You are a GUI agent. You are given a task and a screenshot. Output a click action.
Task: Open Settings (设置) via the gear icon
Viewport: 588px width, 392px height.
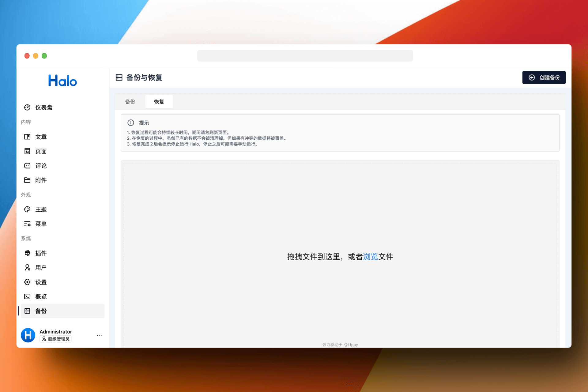click(x=27, y=282)
